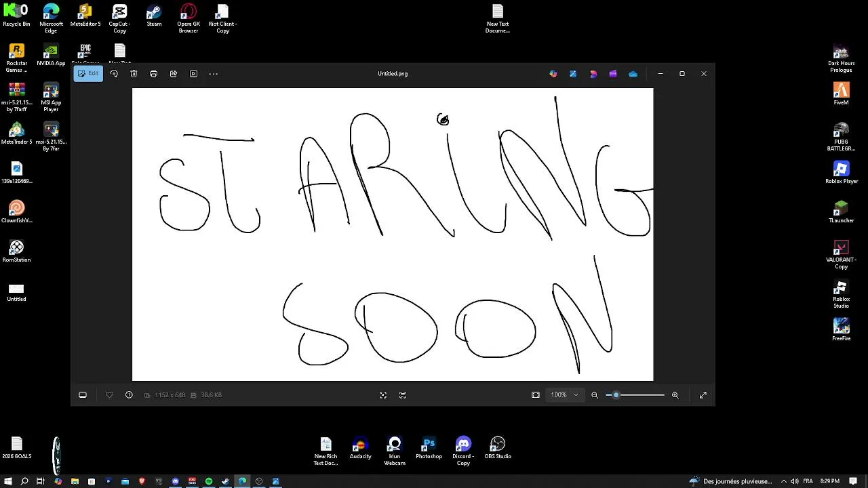This screenshot has width=868, height=488.
Task: Open the Windows Start menu
Action: [x=8, y=481]
